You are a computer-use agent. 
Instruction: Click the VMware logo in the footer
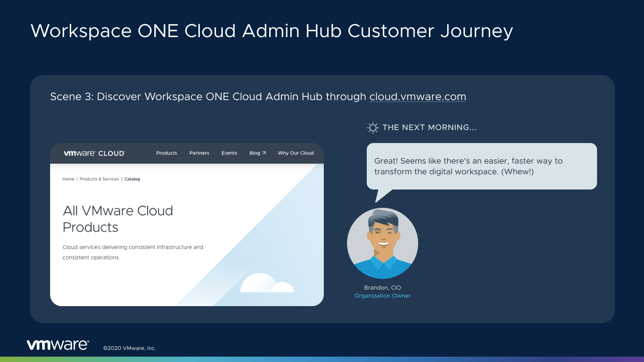(x=58, y=345)
